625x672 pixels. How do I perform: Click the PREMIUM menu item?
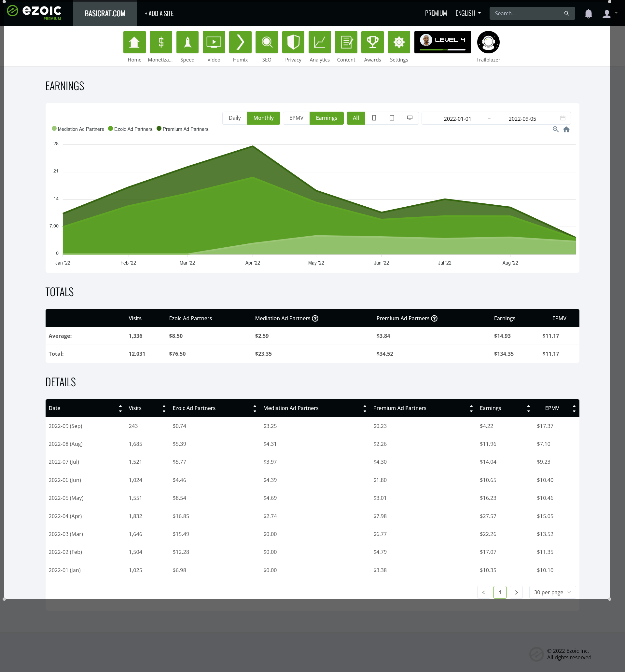[x=436, y=14]
